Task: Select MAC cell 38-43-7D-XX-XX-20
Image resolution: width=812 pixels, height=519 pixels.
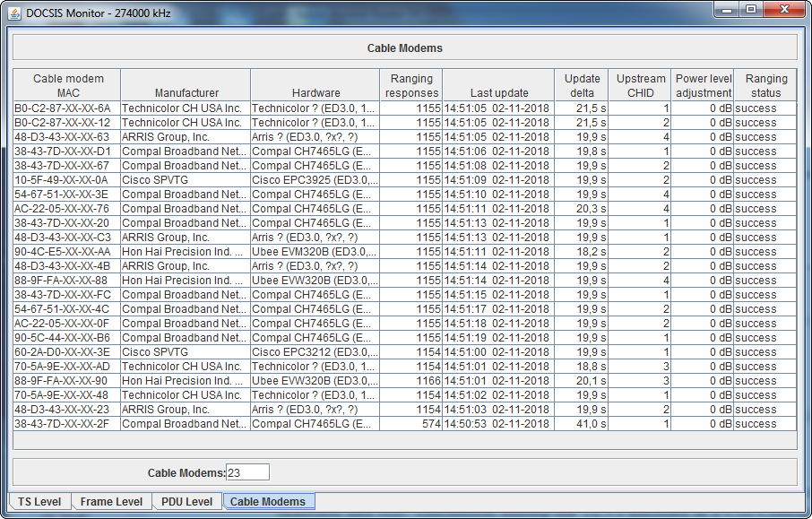Action: point(67,223)
